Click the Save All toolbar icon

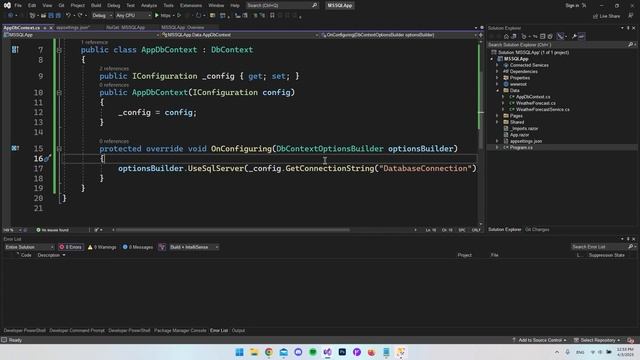coord(58,16)
